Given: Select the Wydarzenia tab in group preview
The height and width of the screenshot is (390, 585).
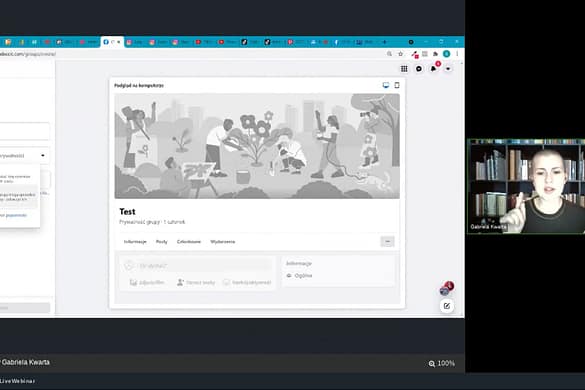Looking at the screenshot, I should (223, 242).
